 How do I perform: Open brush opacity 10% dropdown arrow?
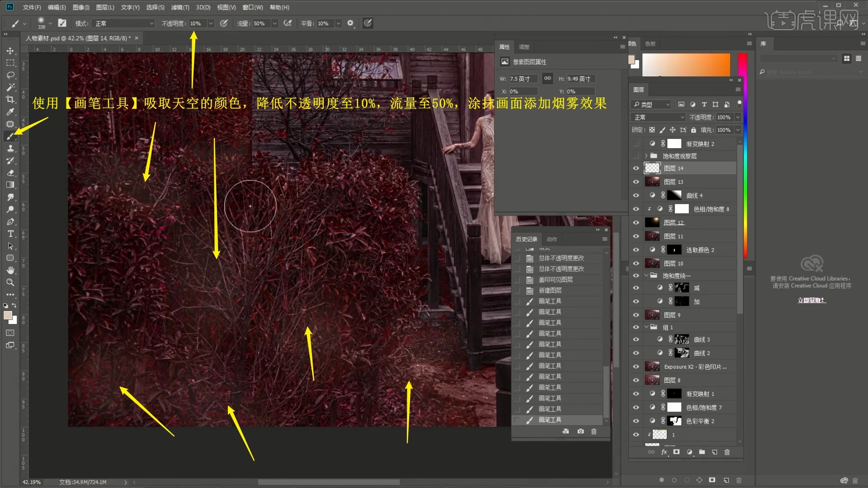(x=211, y=23)
